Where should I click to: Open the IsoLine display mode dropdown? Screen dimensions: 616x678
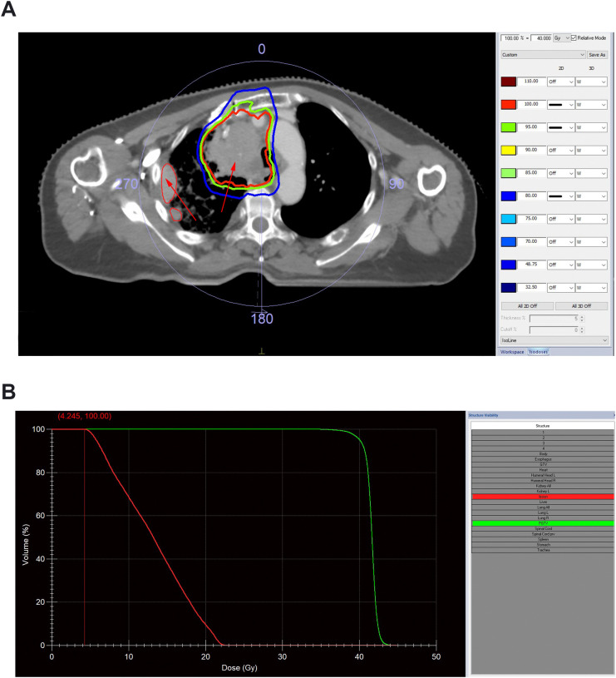(x=554, y=340)
